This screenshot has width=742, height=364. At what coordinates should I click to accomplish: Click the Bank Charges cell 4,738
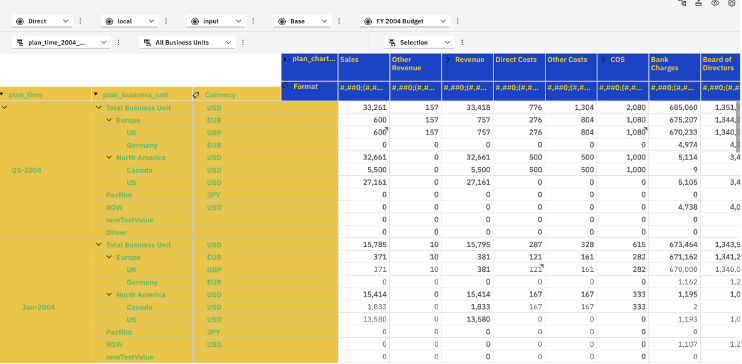[x=675, y=207]
